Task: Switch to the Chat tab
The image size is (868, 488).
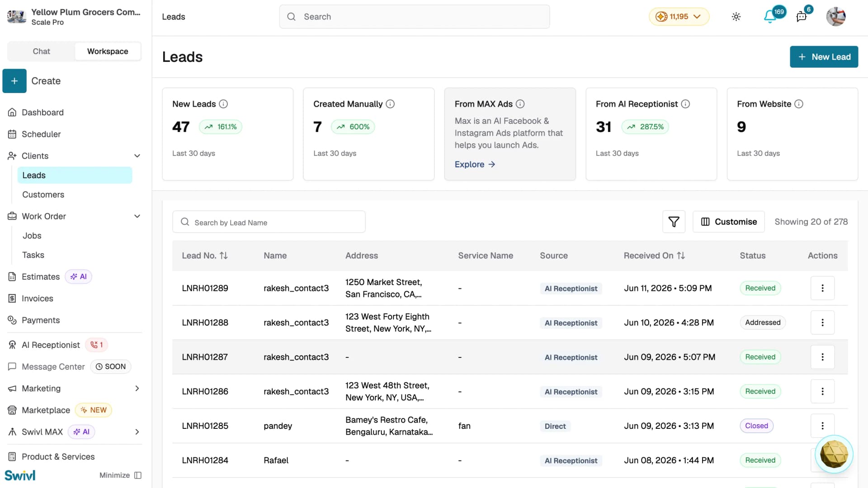Action: pyautogui.click(x=41, y=52)
